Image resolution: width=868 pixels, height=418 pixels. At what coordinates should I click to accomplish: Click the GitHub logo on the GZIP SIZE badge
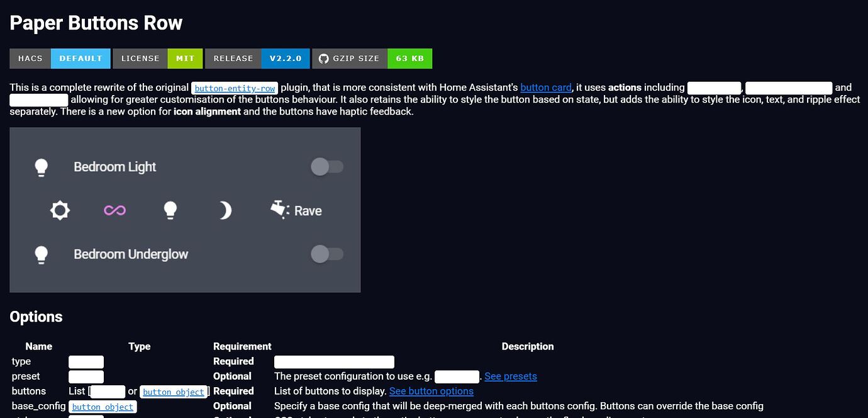[x=323, y=58]
